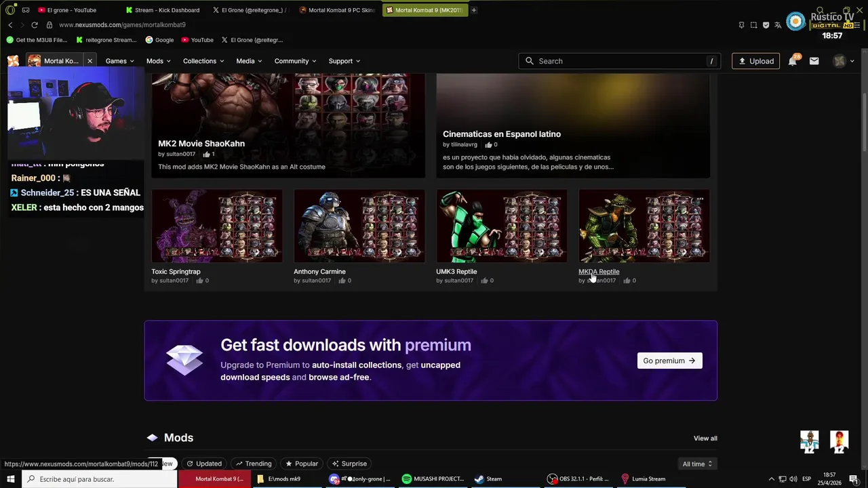Open the reitegrone Stream bookmark
The image size is (868, 488).
click(106, 40)
